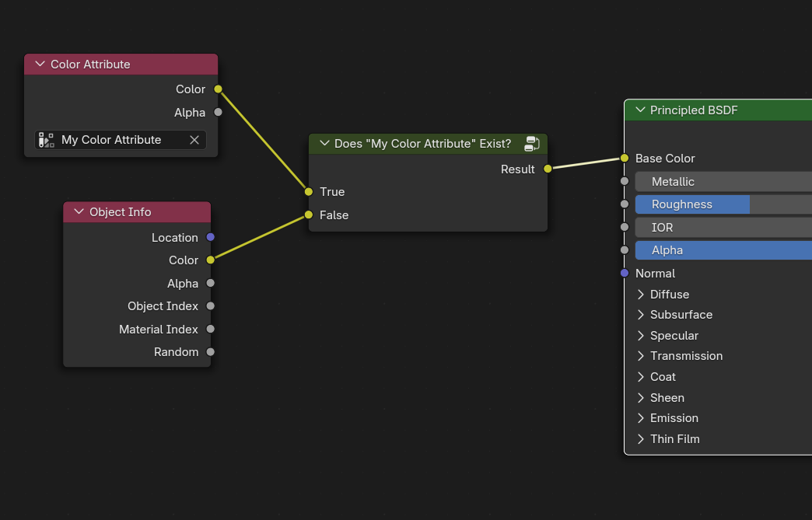Click the Normal input socket
812x520 pixels.
tap(625, 273)
